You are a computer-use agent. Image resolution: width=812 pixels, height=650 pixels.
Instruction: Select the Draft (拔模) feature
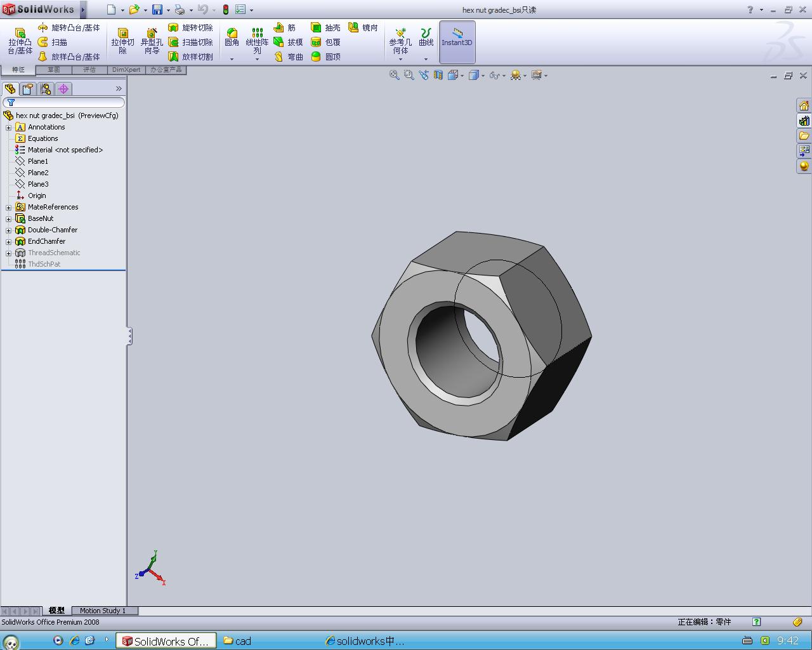pos(288,43)
